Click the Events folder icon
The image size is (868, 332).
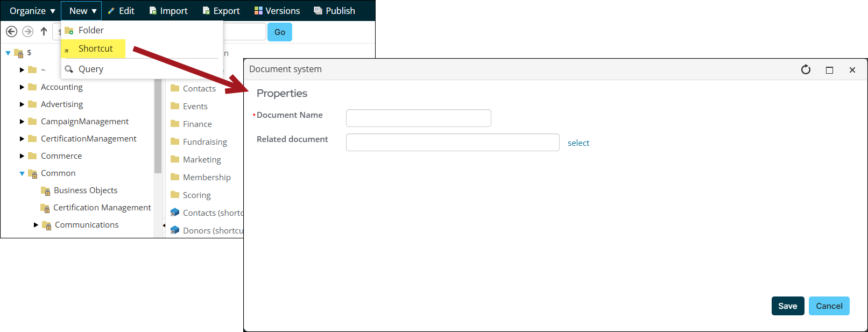coord(175,106)
